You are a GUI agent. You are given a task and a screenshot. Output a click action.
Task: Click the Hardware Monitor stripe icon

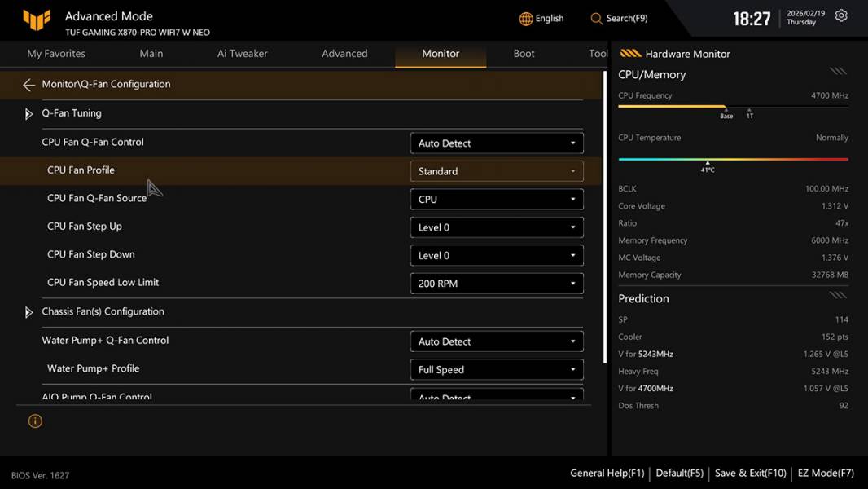coord(630,54)
